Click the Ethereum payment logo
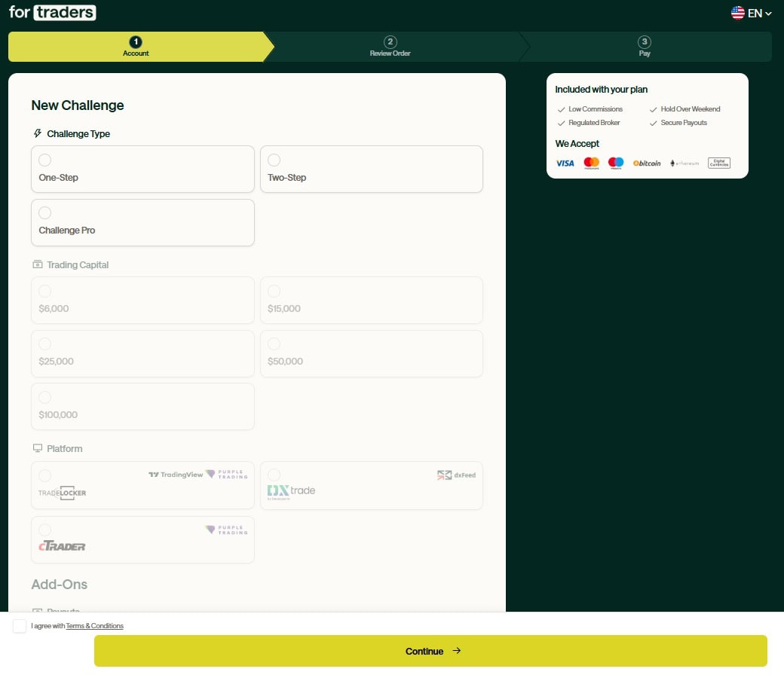The image size is (784, 675). tap(684, 163)
